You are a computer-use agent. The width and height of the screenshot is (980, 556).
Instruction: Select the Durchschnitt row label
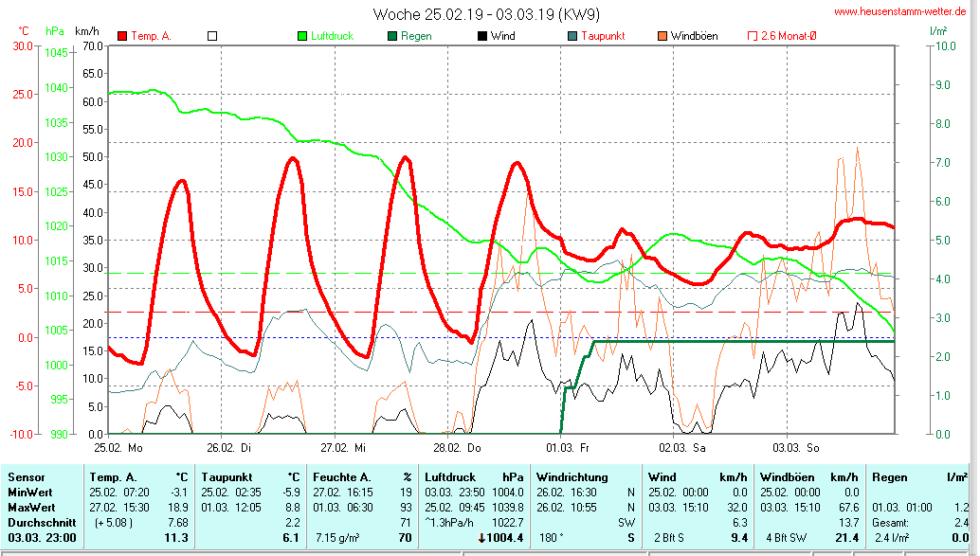[x=37, y=522]
